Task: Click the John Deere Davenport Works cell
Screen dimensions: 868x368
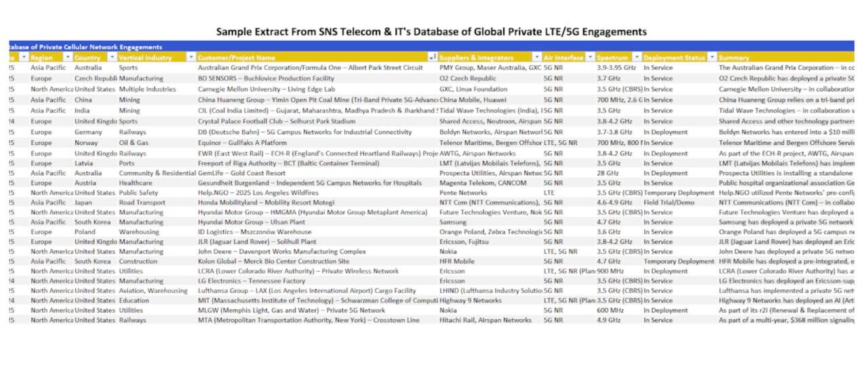Action: [281, 251]
